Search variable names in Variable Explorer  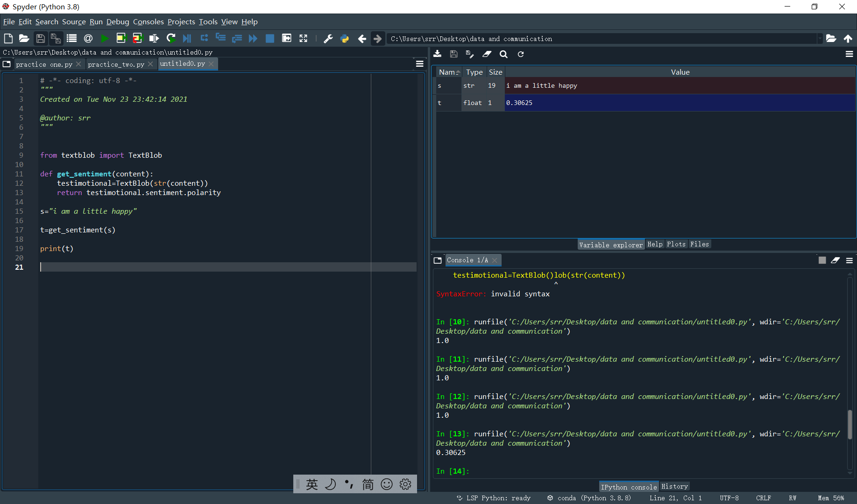point(503,54)
